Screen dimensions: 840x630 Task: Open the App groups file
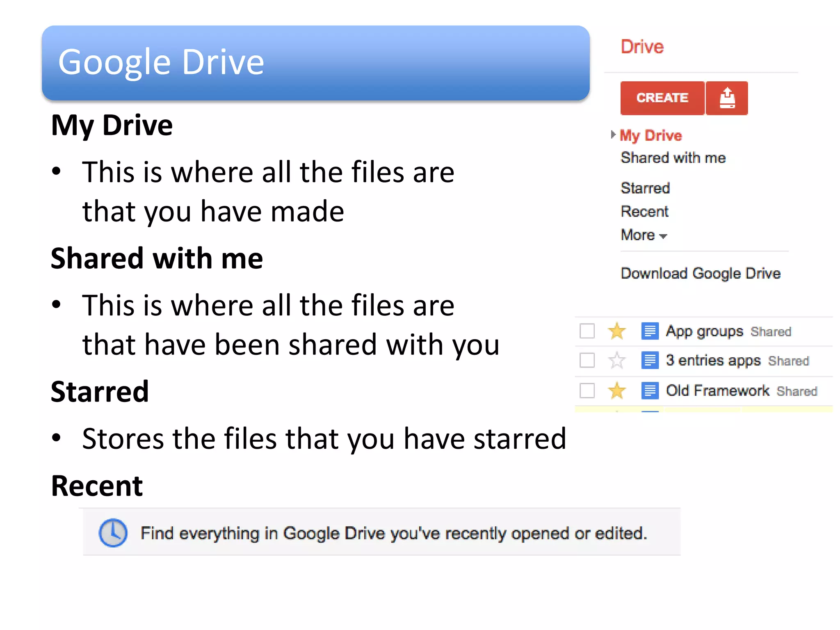pyautogui.click(x=704, y=331)
